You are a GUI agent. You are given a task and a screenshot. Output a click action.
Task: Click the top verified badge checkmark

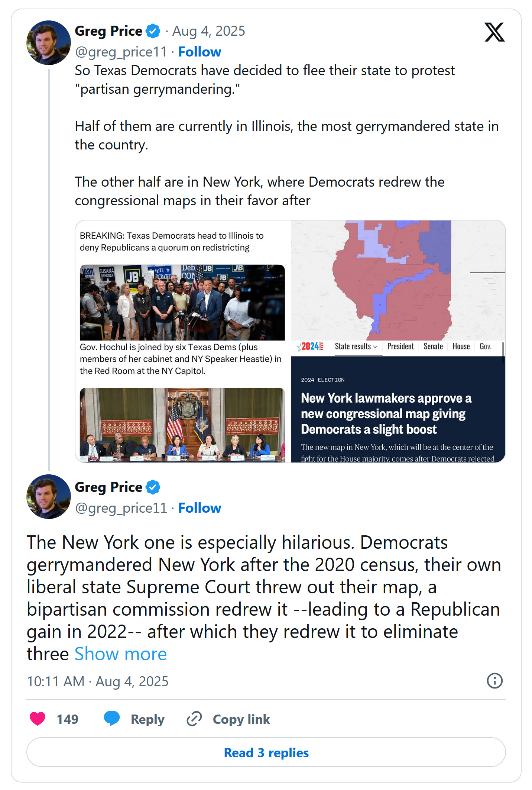[x=153, y=31]
